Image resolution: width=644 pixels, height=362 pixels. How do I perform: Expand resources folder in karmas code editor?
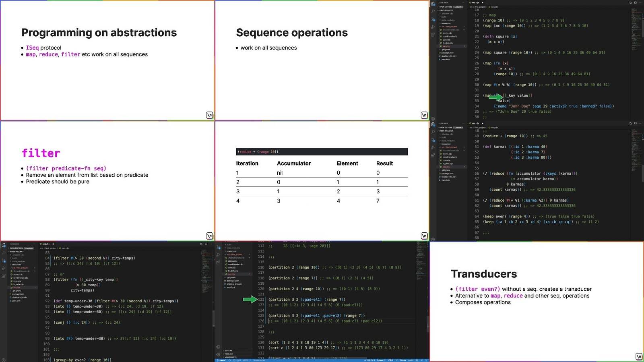(445, 144)
